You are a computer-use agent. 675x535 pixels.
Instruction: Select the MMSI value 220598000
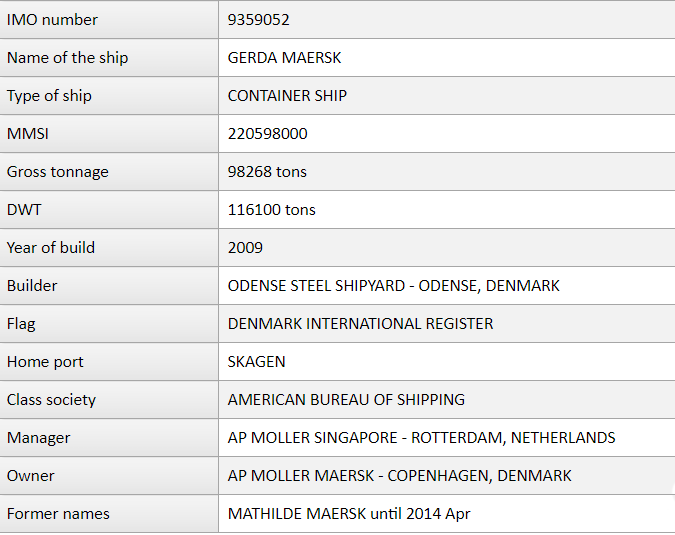point(267,134)
